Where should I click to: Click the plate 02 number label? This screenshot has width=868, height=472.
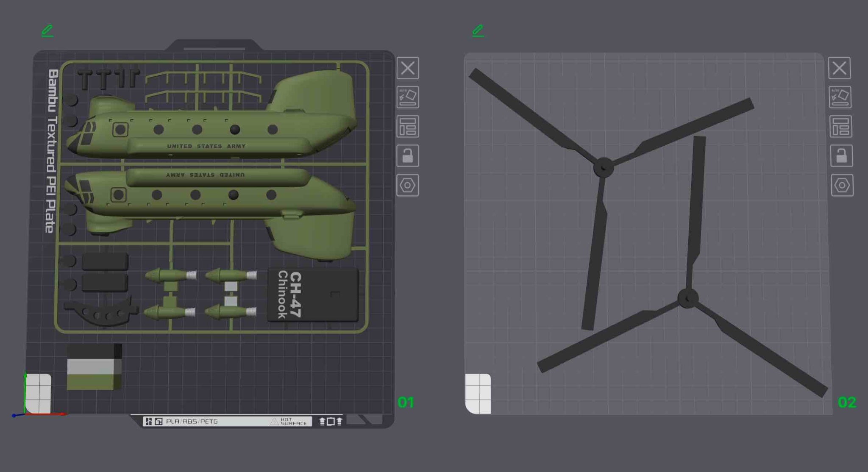click(x=847, y=402)
